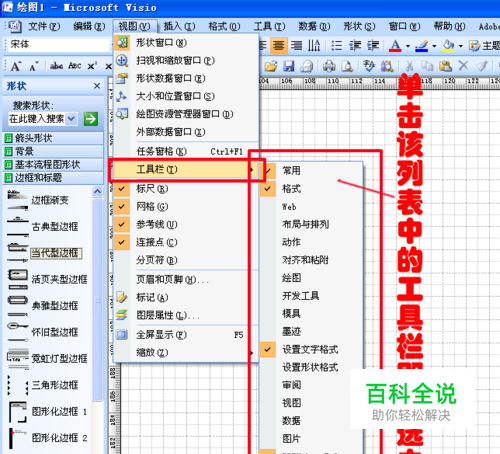Click the superscript x² icon
500x454 pixels.
pyautogui.click(x=92, y=66)
